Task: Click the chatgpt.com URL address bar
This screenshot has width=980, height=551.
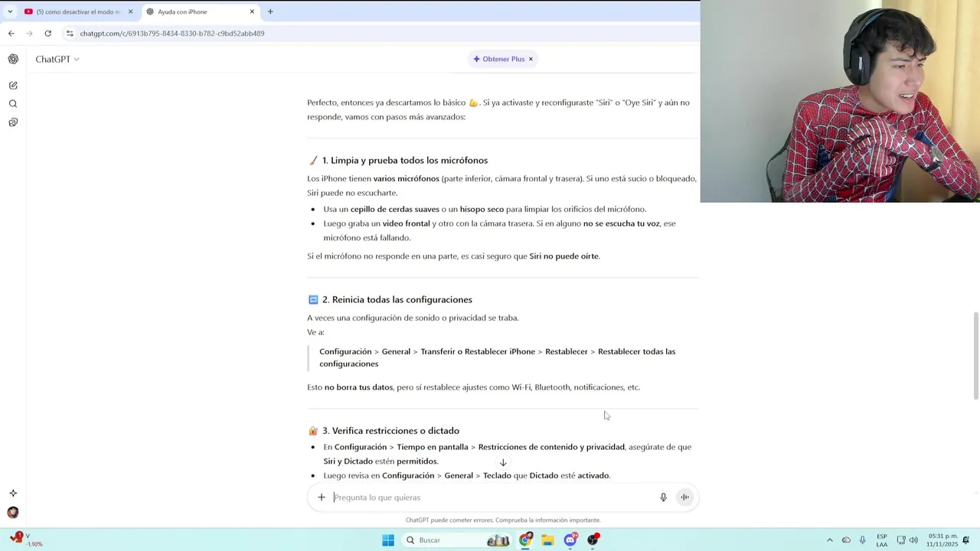Action: (172, 34)
